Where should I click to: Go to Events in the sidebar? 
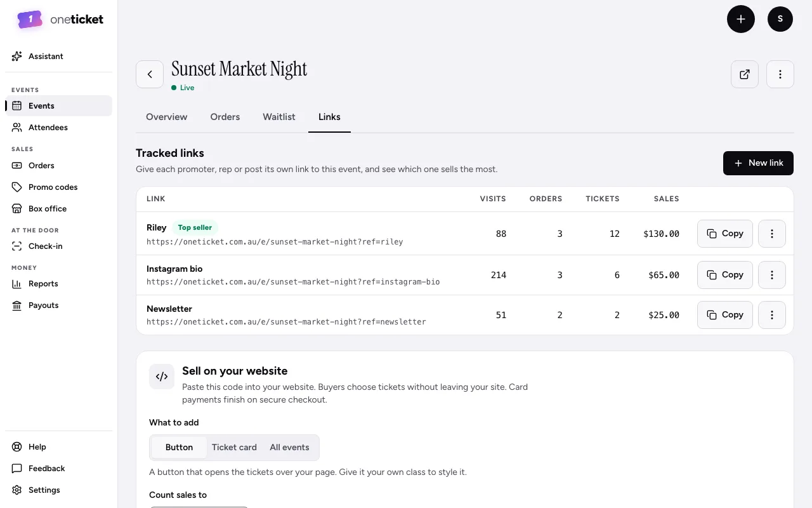click(58, 106)
